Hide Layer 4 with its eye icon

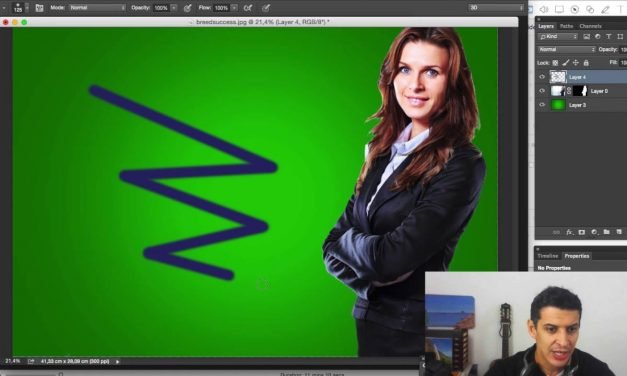[542, 77]
